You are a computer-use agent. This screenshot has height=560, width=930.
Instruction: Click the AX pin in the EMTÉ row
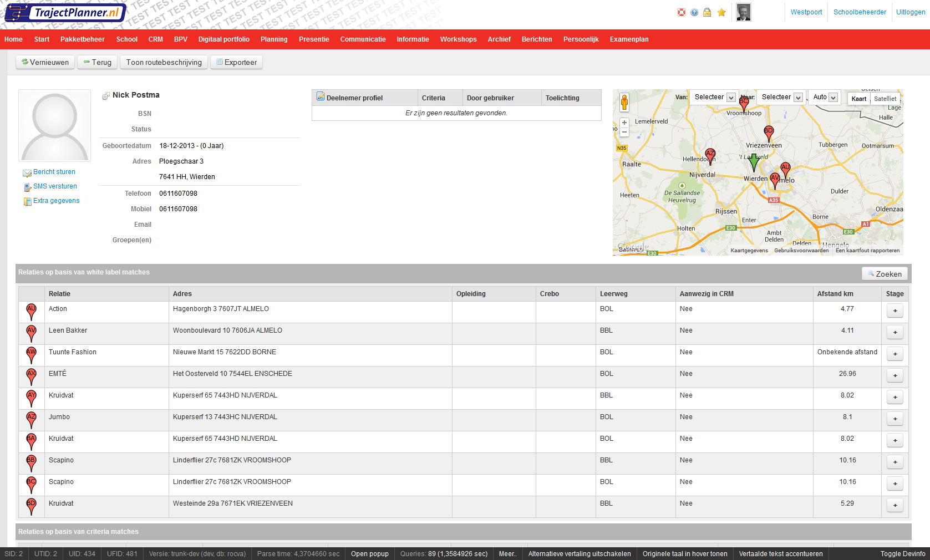31,377
